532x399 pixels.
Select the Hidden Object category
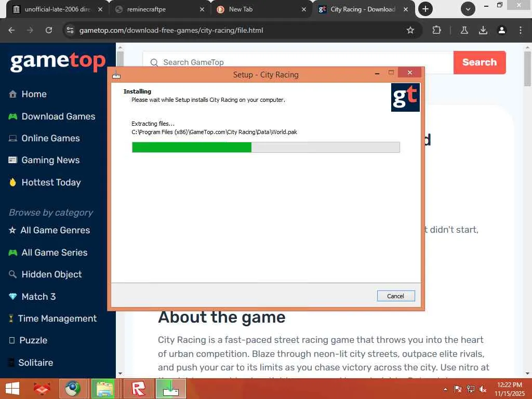tap(51, 274)
